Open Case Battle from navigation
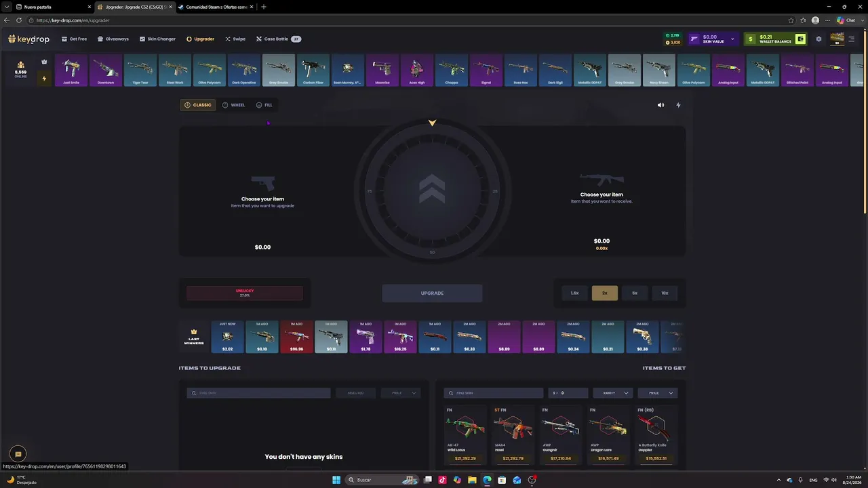The width and height of the screenshot is (868, 488). point(278,39)
